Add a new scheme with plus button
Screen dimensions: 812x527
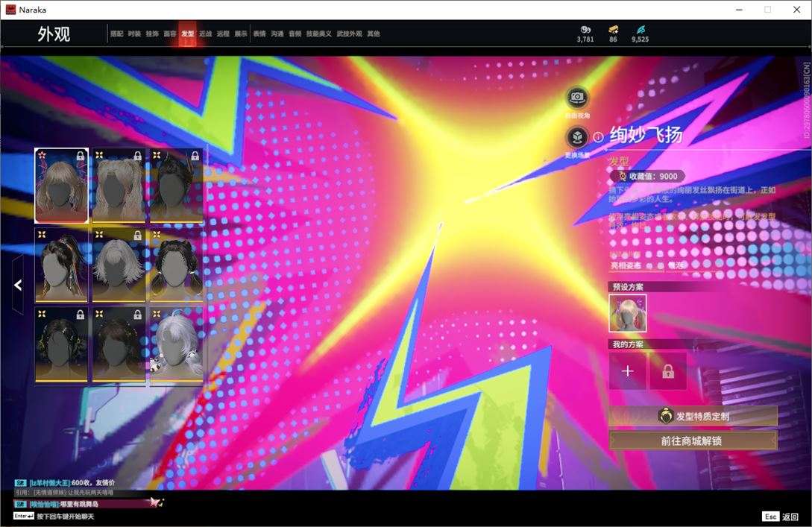pos(628,371)
